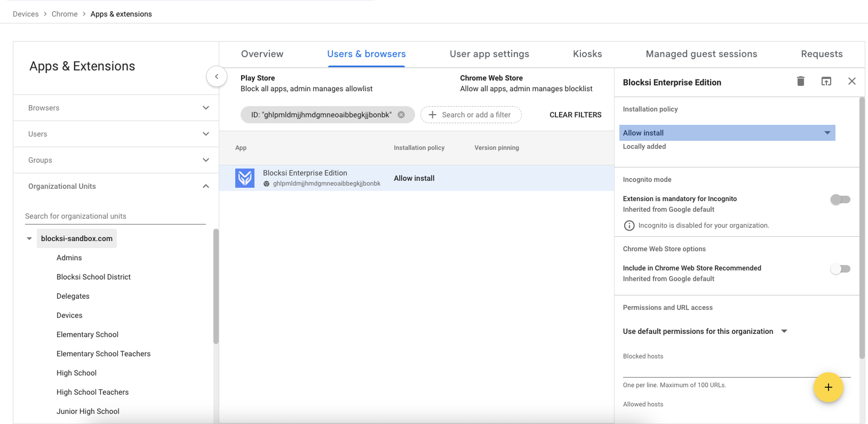Switch to the Overview tab
The image size is (868, 424).
point(262,54)
